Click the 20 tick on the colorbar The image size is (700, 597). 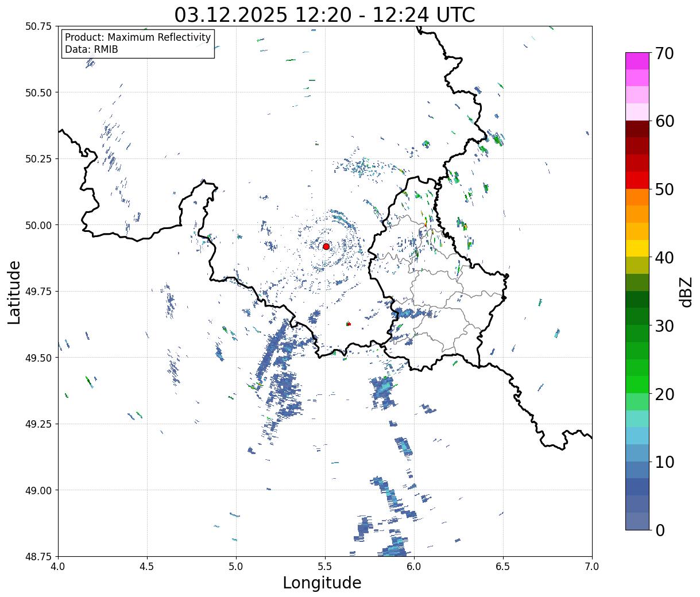[664, 394]
